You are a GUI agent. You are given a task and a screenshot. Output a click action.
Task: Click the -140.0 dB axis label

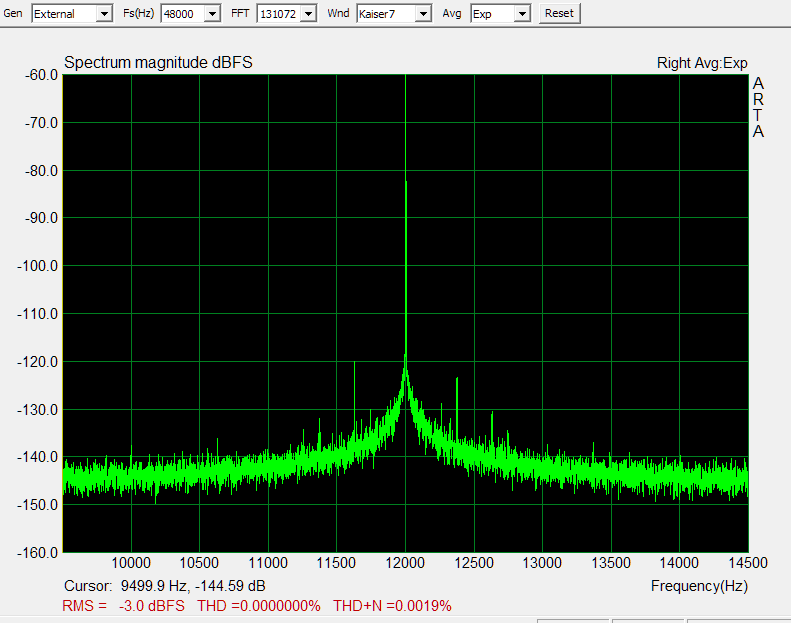[37, 457]
